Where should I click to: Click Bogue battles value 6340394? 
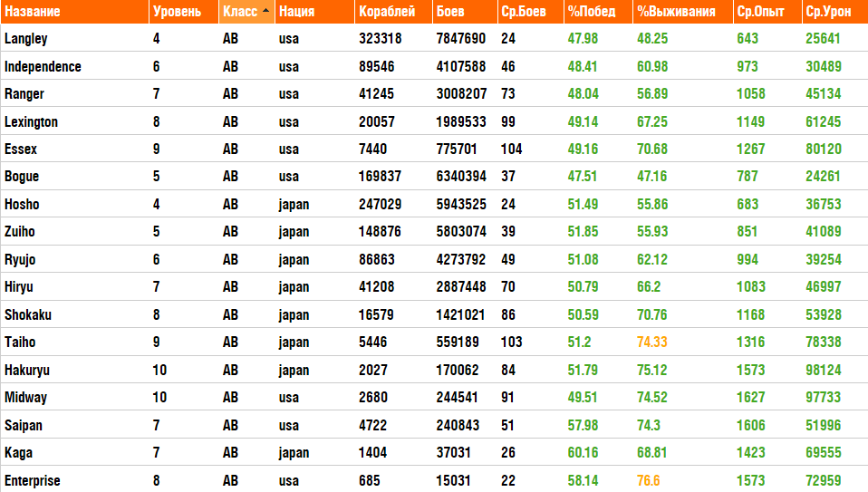(461, 177)
